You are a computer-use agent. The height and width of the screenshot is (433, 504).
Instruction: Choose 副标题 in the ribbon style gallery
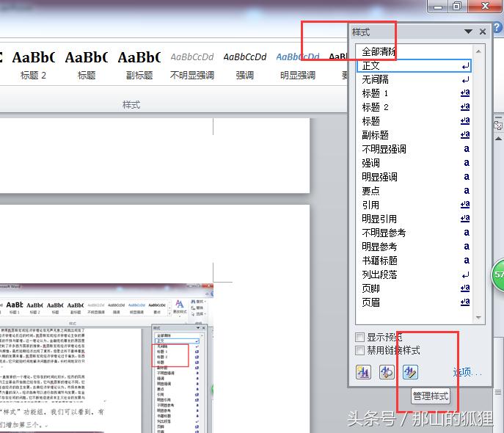tap(139, 65)
